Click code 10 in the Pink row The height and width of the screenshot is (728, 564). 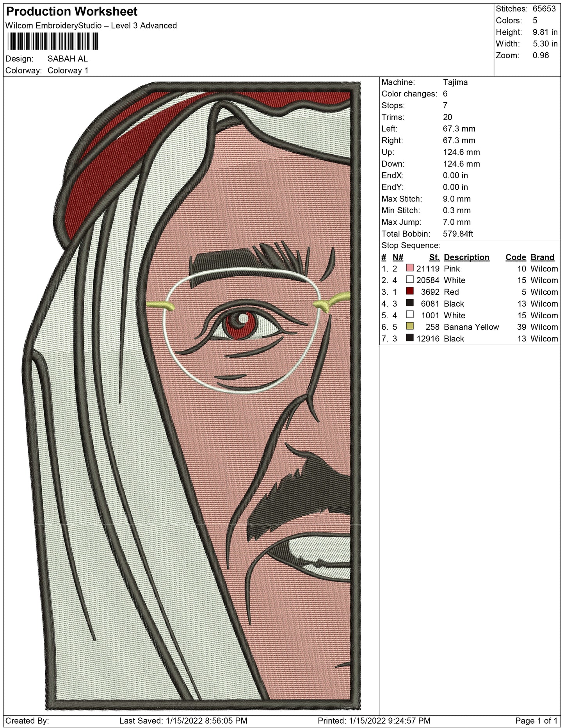522,269
